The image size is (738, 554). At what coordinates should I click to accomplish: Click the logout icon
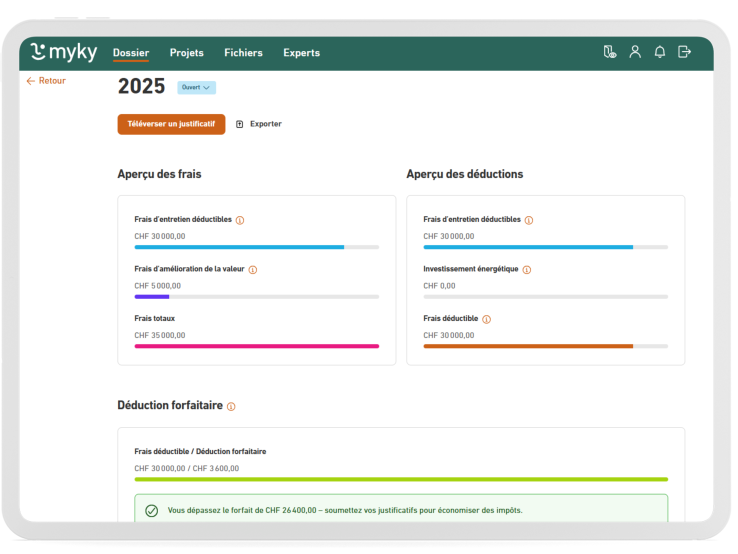685,52
